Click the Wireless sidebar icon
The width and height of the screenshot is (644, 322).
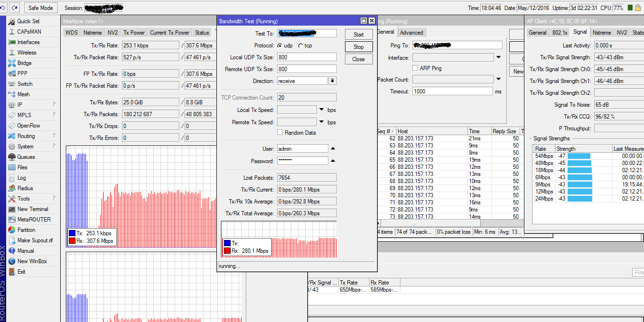(12, 53)
